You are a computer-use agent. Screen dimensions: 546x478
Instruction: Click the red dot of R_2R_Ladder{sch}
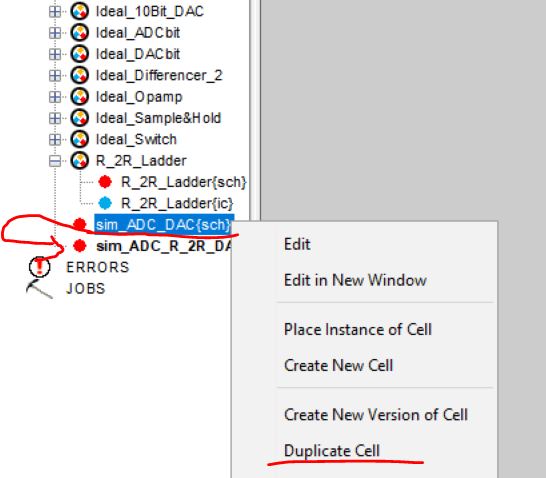coord(105,181)
